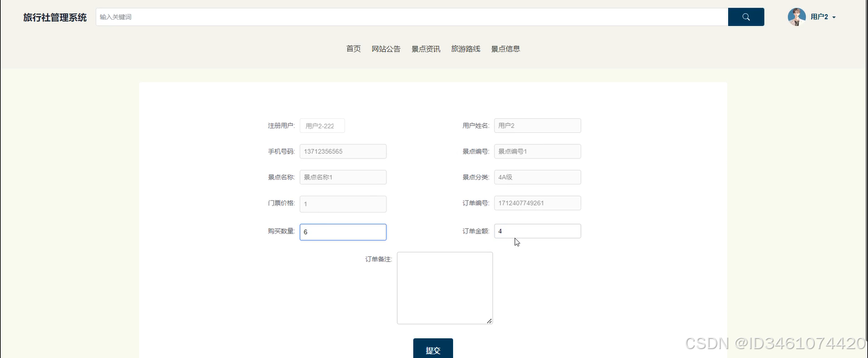Image resolution: width=868 pixels, height=358 pixels.
Task: Open the 景点资讯 menu item
Action: tap(426, 49)
